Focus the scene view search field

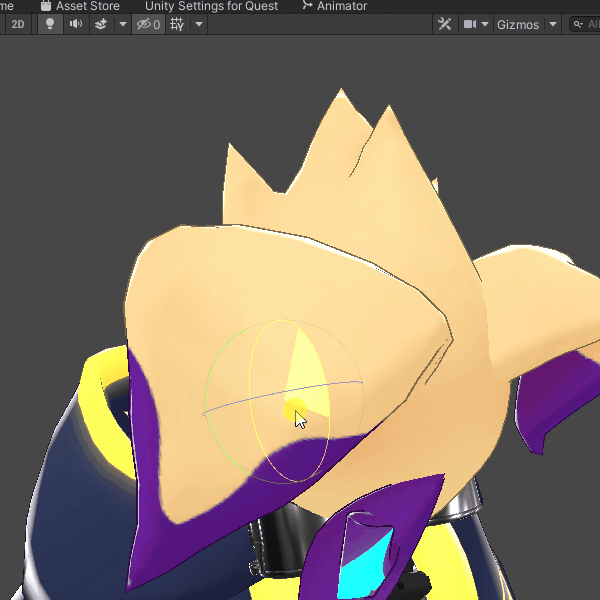[585, 24]
